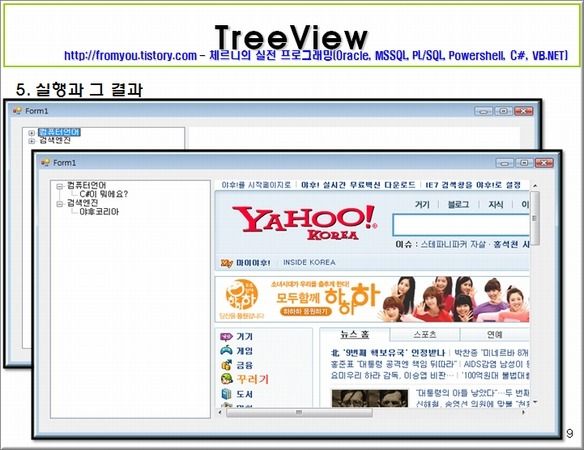Click the browser horizontal scrollbar thumb
Screen dimensions: 584x450
299,412
